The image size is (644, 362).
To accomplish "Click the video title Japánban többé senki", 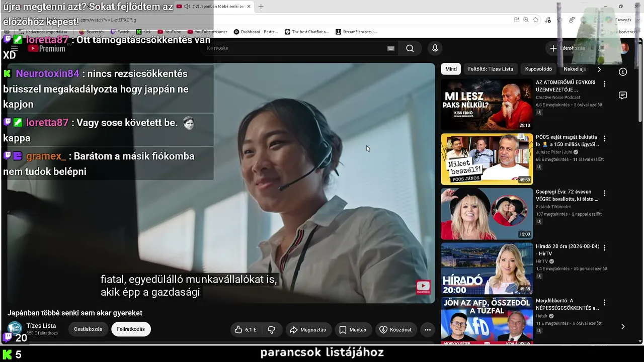I will click(x=75, y=313).
